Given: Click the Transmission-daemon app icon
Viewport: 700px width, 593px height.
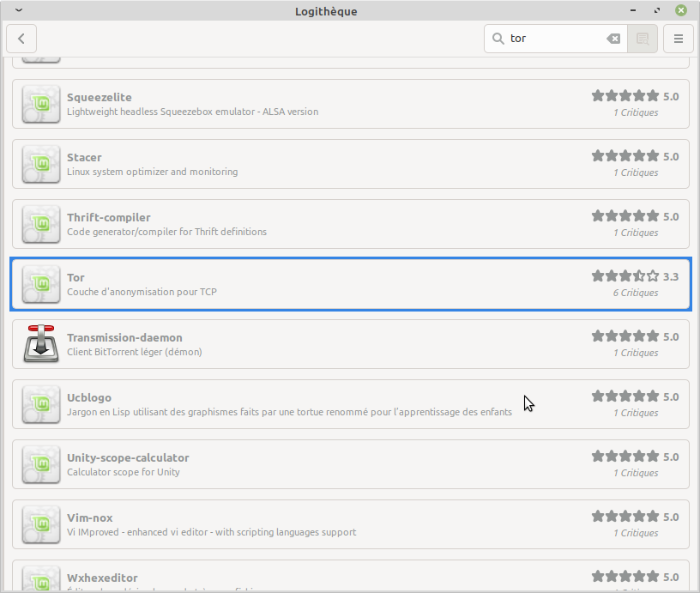Looking at the screenshot, I should [x=41, y=344].
